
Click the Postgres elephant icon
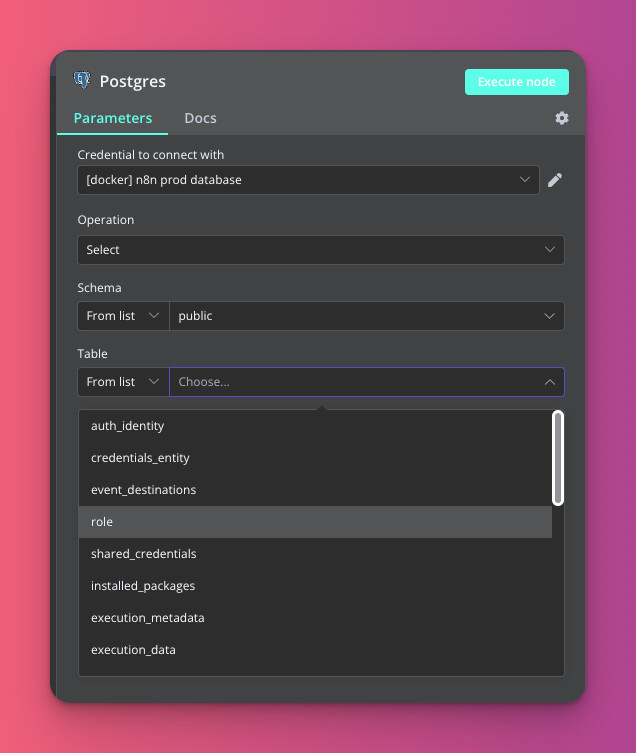(82, 80)
